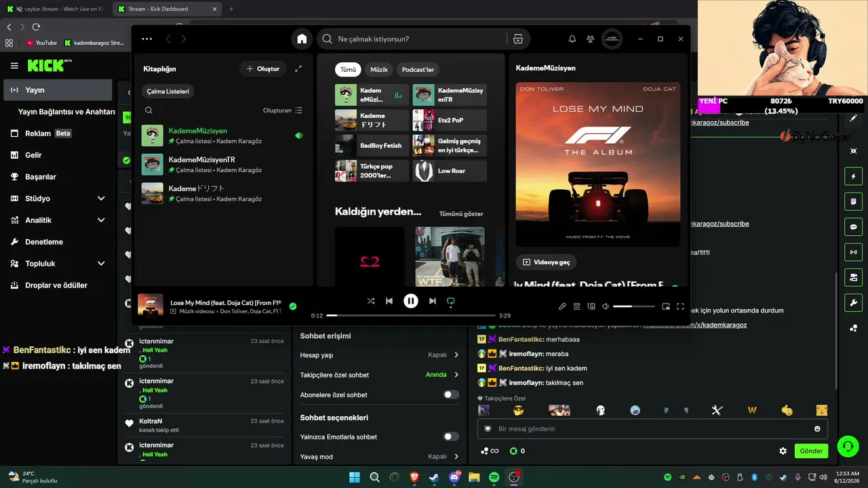Open connect to a device icon

point(591,306)
